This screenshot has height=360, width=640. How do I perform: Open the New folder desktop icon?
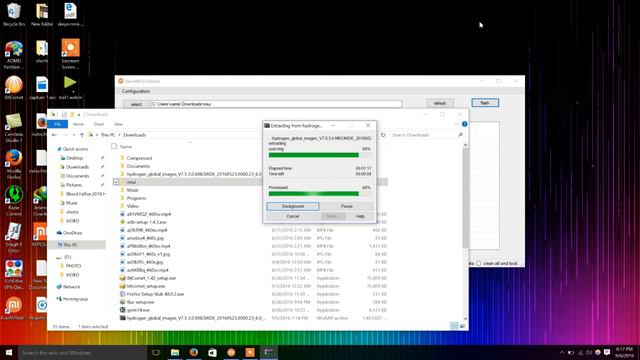[42, 15]
